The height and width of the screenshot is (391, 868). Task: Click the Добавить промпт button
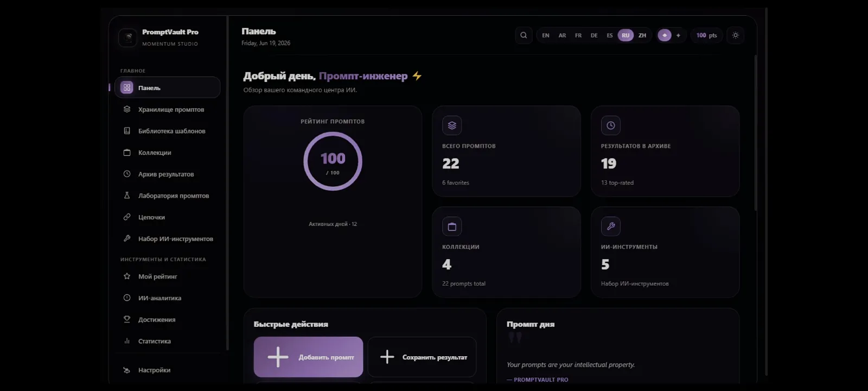click(308, 357)
